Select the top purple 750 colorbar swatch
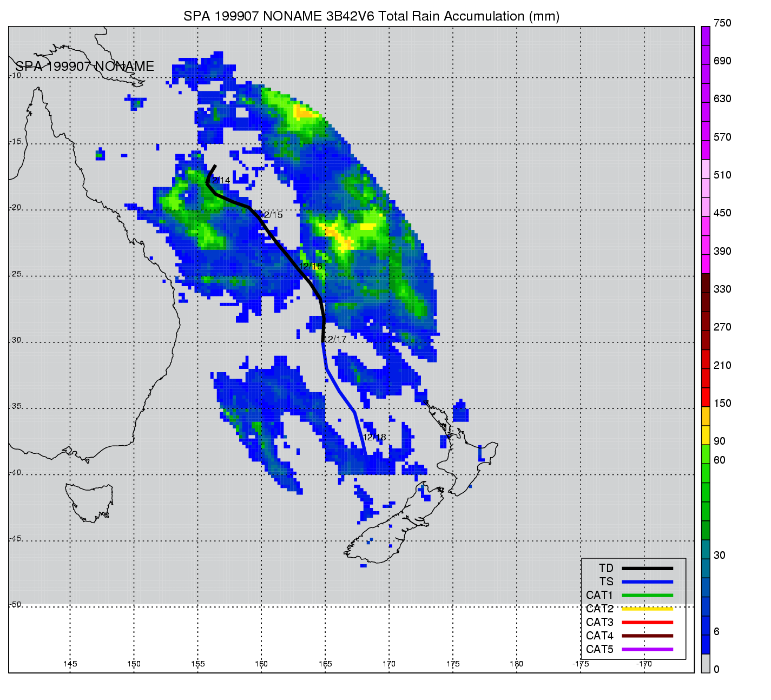 tap(706, 36)
